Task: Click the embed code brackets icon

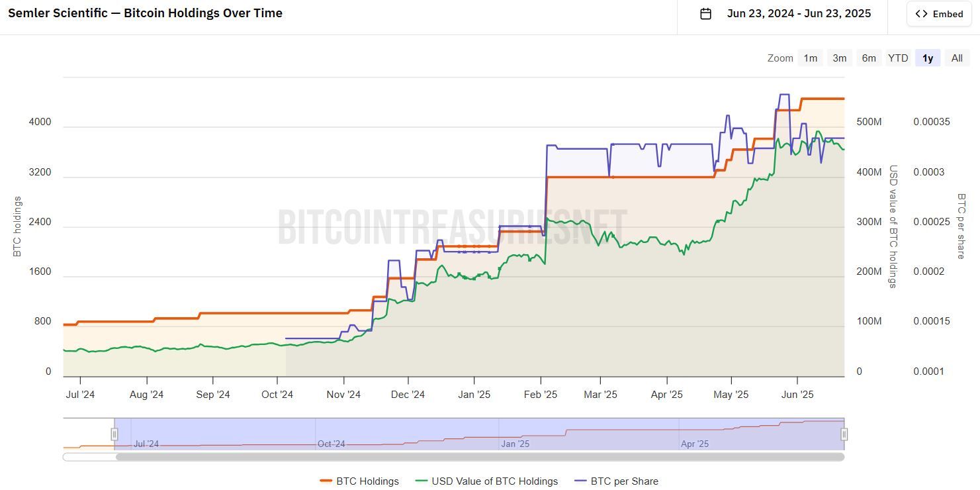Action: click(x=922, y=14)
